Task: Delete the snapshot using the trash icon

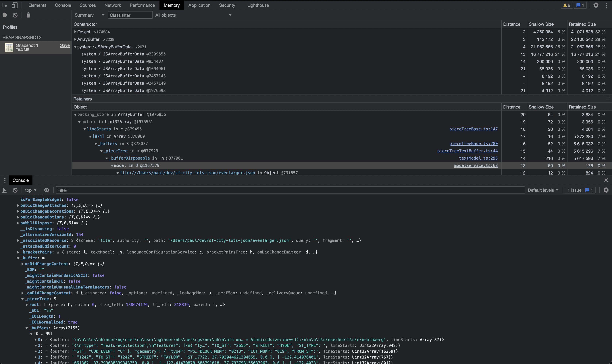Action: point(28,15)
